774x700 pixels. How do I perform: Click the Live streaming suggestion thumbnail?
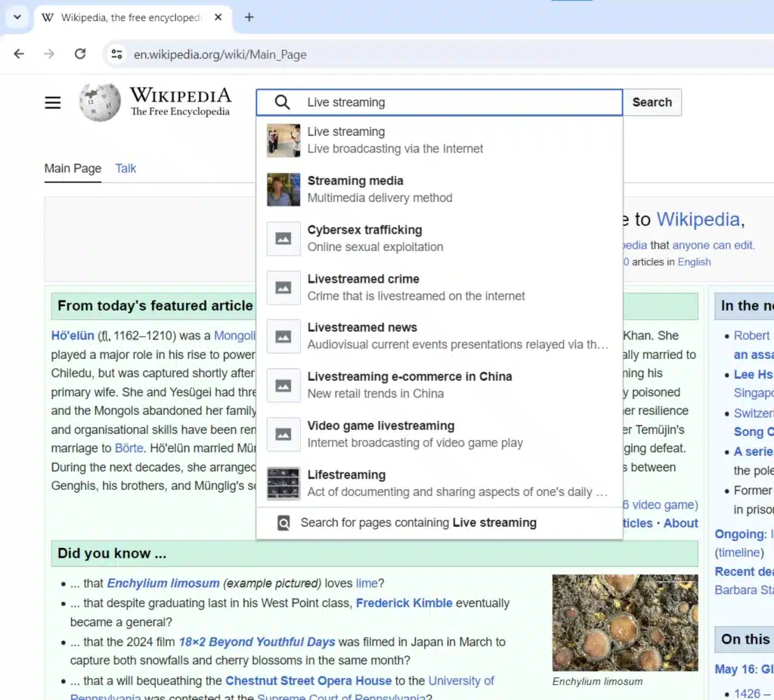283,141
